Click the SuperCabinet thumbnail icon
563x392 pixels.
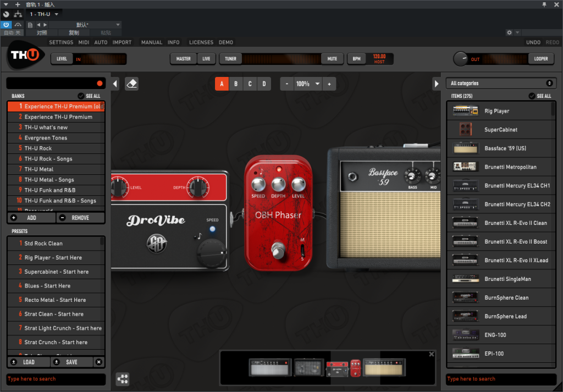(465, 129)
